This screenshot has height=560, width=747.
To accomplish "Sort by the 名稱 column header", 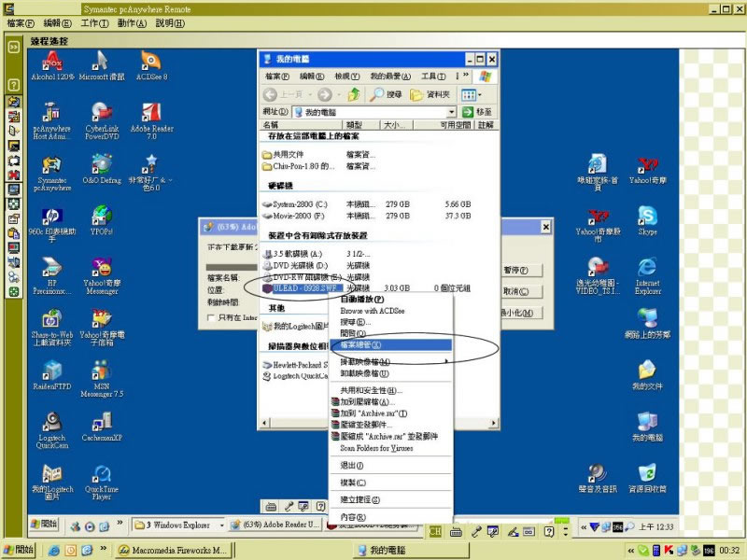I will pyautogui.click(x=302, y=125).
